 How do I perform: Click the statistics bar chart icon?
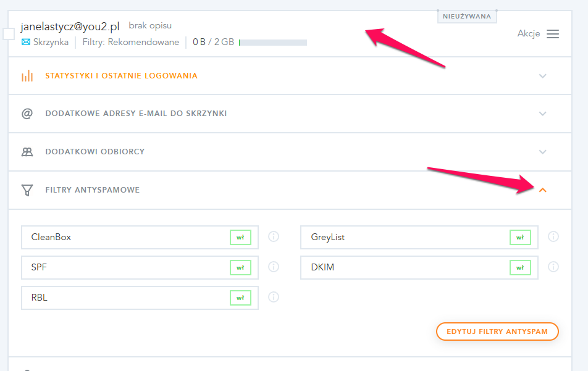click(27, 76)
